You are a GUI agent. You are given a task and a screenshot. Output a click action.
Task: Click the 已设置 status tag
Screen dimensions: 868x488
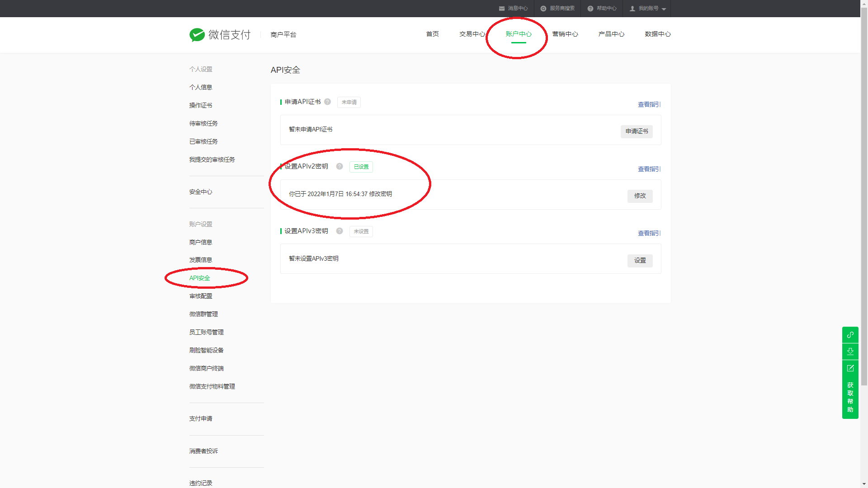(361, 167)
